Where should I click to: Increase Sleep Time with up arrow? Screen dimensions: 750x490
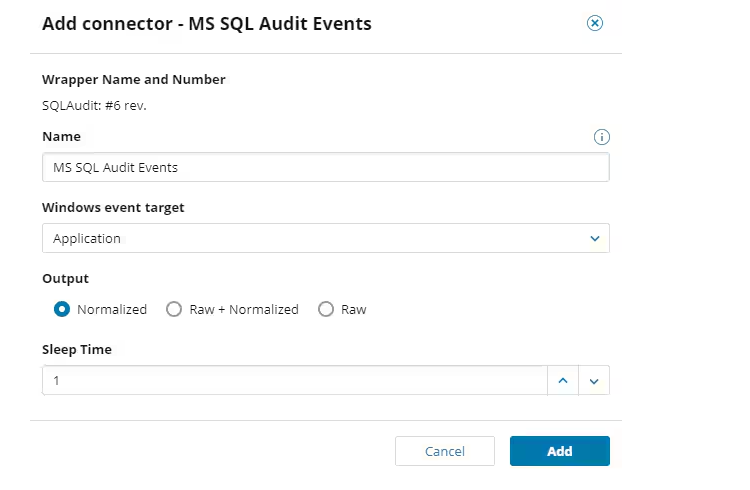point(563,380)
